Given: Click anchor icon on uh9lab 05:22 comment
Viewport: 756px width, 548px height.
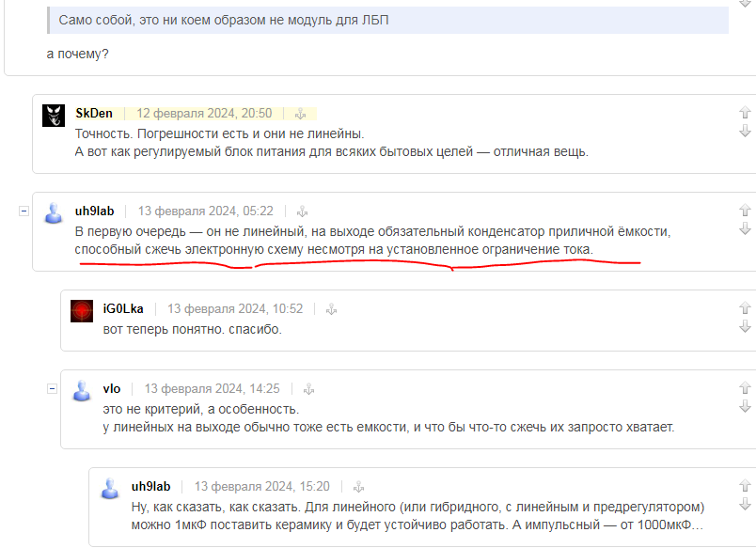Looking at the screenshot, I should click(302, 211).
